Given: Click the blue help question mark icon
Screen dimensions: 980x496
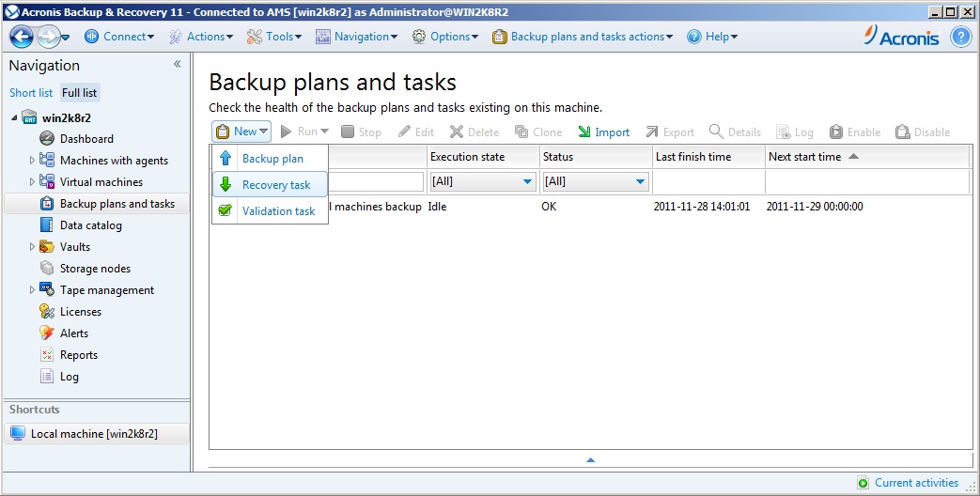Looking at the screenshot, I should click(960, 37).
